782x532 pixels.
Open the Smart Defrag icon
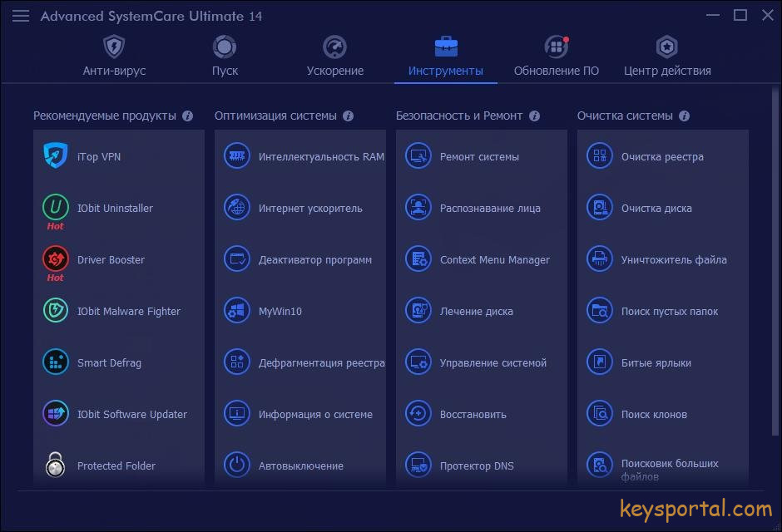coord(56,362)
